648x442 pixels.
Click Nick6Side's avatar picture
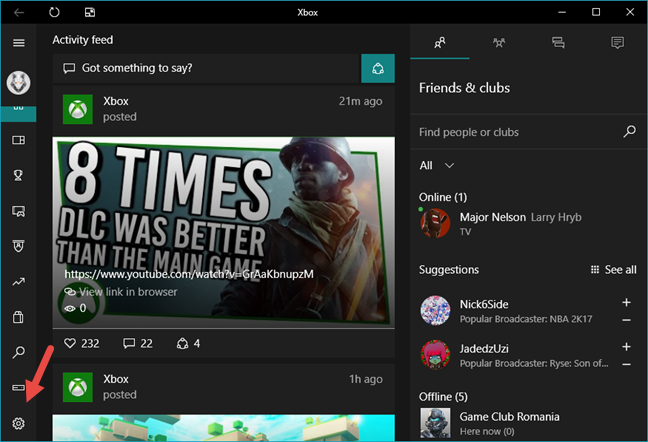(x=435, y=311)
